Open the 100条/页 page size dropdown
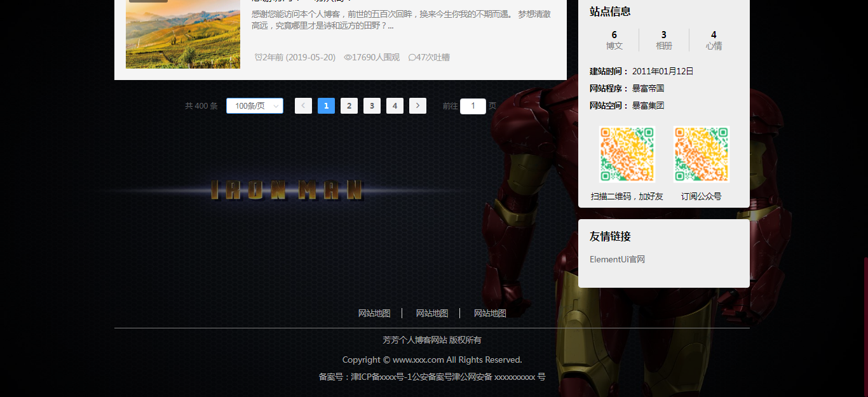 point(255,106)
